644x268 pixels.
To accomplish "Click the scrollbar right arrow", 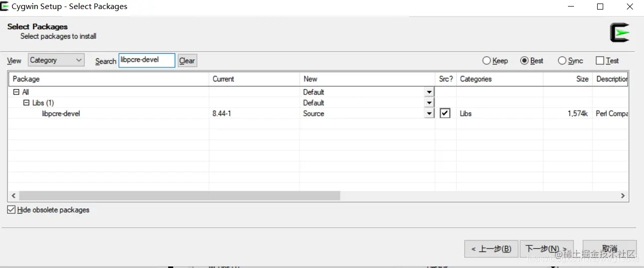I will pyautogui.click(x=623, y=196).
